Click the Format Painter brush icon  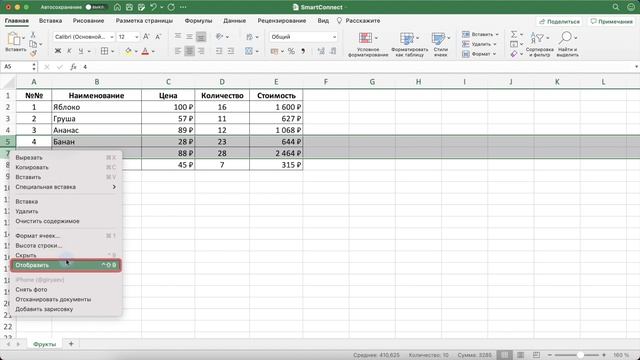point(33,53)
